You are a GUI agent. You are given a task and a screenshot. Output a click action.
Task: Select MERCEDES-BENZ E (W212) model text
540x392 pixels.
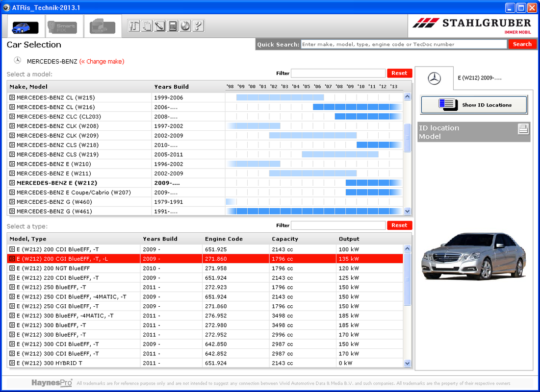[x=57, y=183]
